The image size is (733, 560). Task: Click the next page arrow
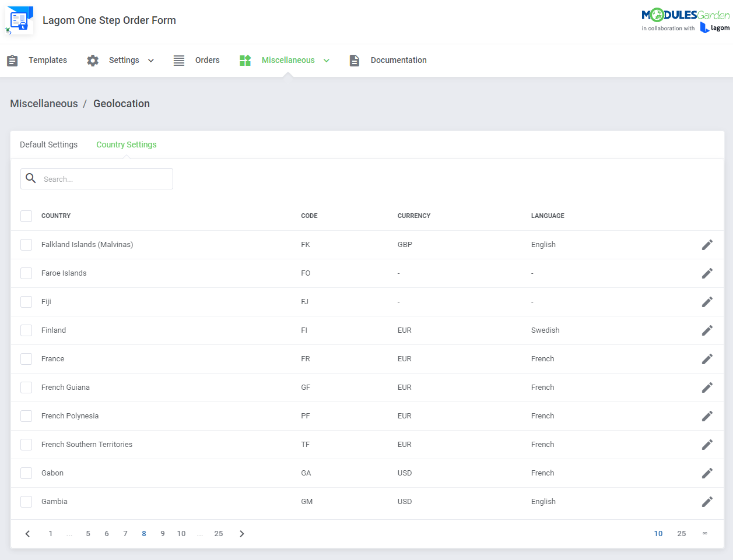(241, 533)
